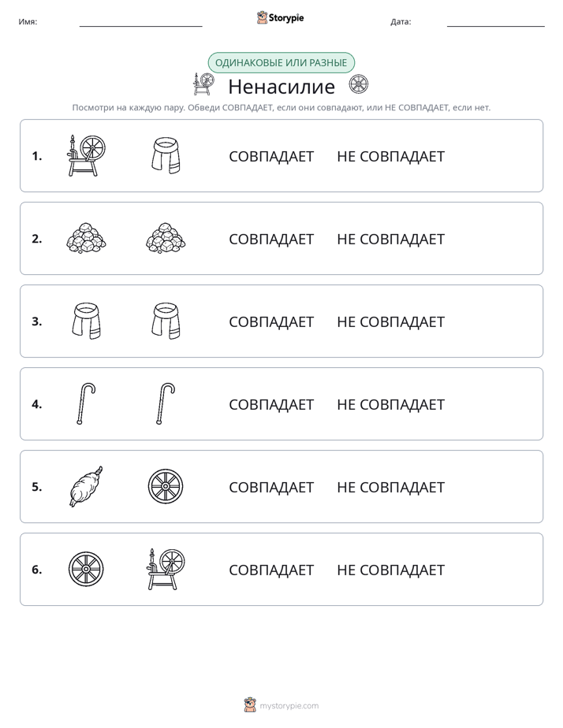
Task: Click the wheel icon in row 6
Action: [87, 569]
